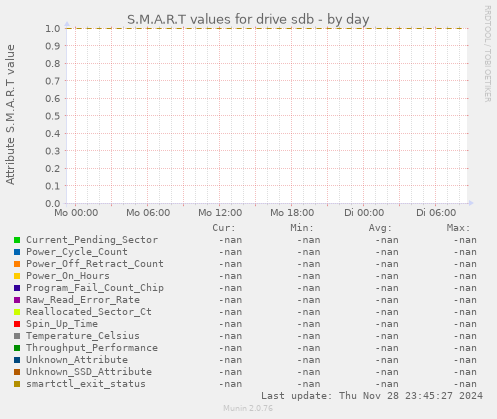Click the Mo 00:00 time axis label
The height and width of the screenshot is (419, 497).
point(76,213)
